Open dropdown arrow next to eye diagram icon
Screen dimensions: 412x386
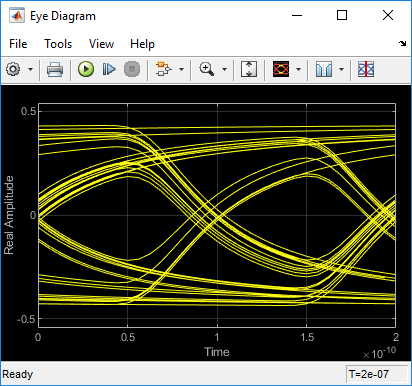pos(298,69)
